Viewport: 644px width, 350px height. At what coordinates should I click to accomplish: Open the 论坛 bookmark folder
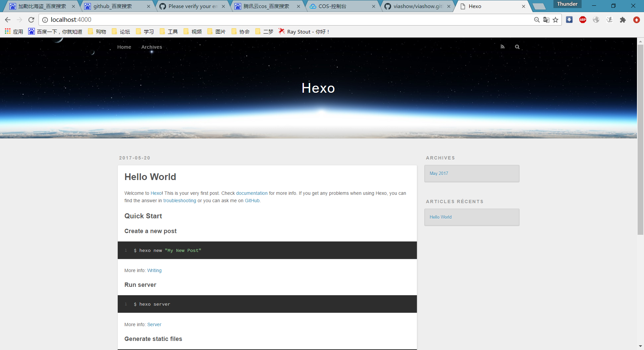coord(121,32)
